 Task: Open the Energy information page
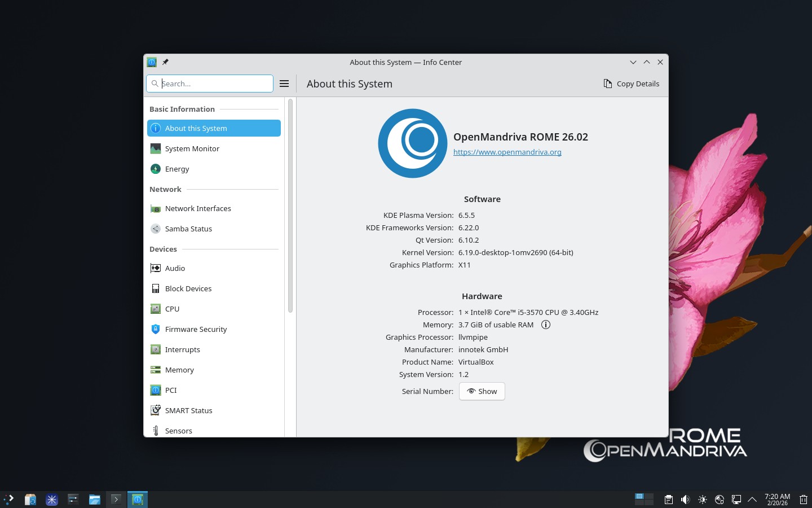pyautogui.click(x=176, y=169)
